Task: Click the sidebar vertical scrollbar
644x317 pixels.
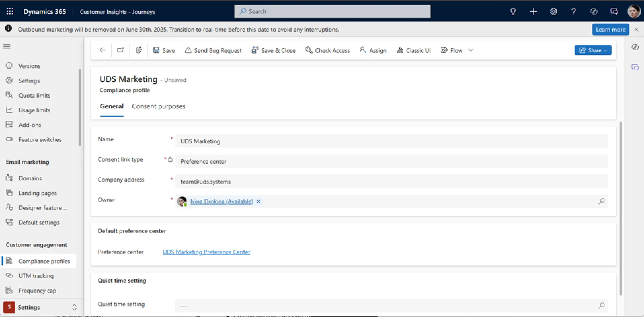Action: (x=80, y=107)
